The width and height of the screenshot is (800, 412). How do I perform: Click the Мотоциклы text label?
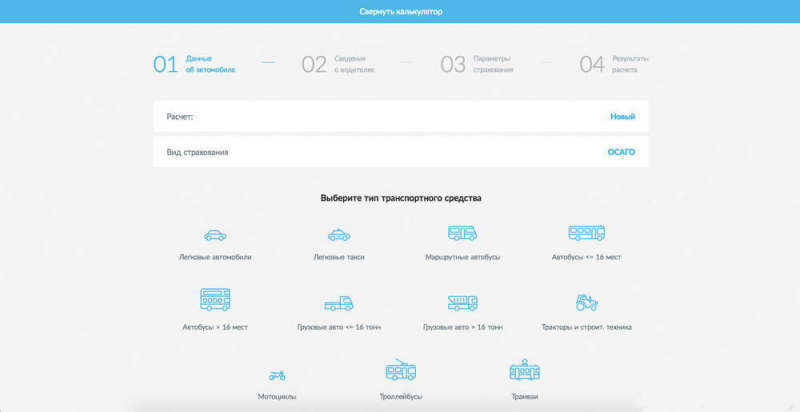pyautogui.click(x=277, y=397)
